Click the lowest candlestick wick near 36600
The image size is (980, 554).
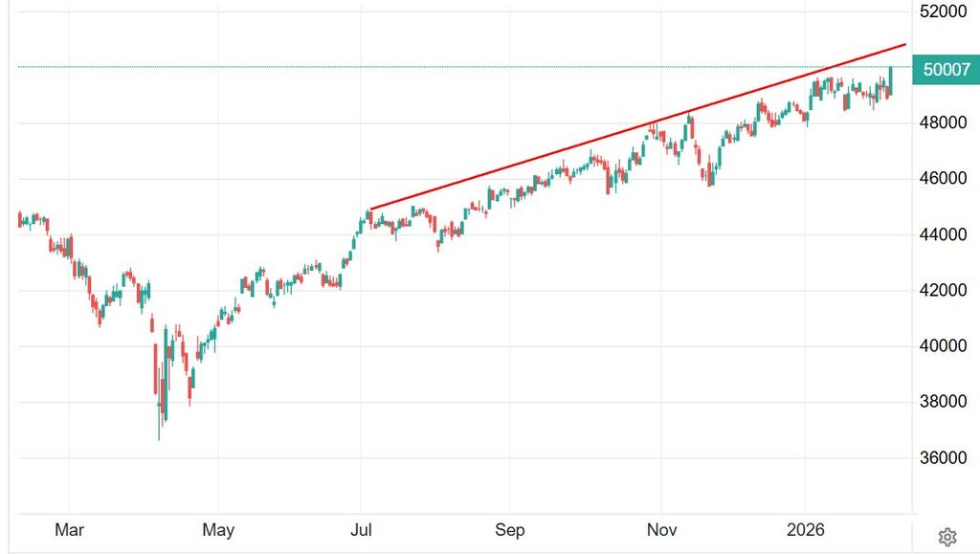click(x=160, y=432)
